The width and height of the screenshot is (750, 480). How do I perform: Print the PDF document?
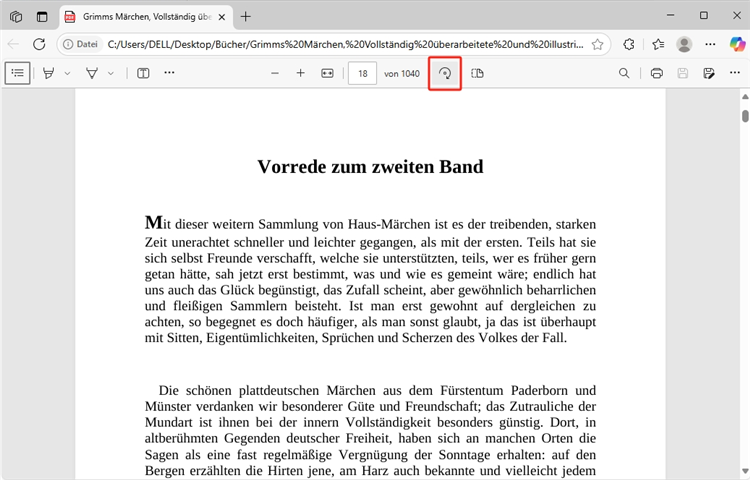coord(657,73)
